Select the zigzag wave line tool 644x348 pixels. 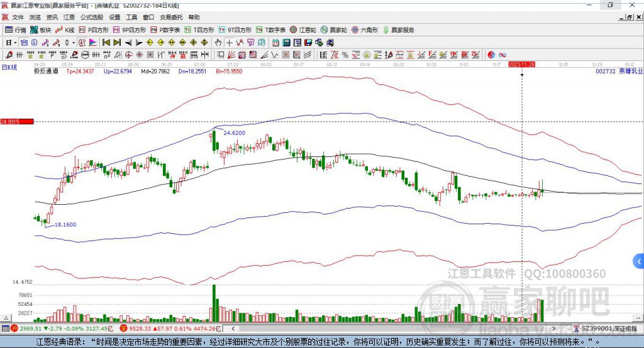pos(274,55)
